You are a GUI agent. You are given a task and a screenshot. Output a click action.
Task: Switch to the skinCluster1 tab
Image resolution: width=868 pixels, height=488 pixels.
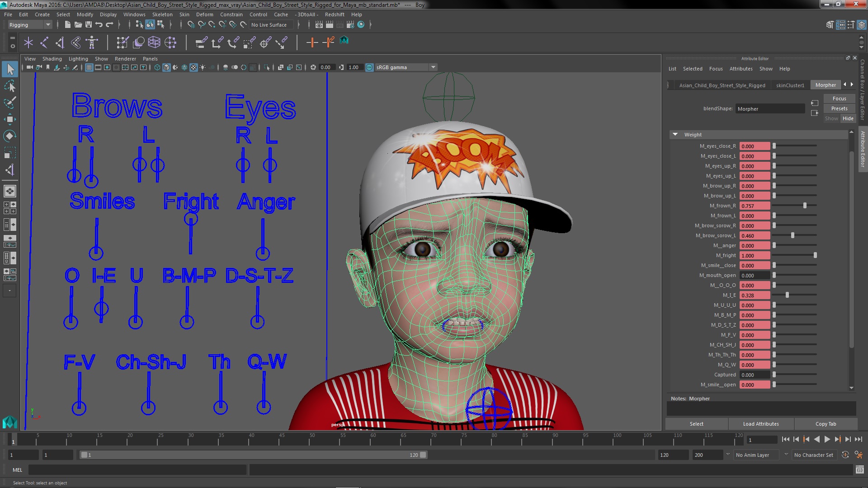click(x=790, y=85)
